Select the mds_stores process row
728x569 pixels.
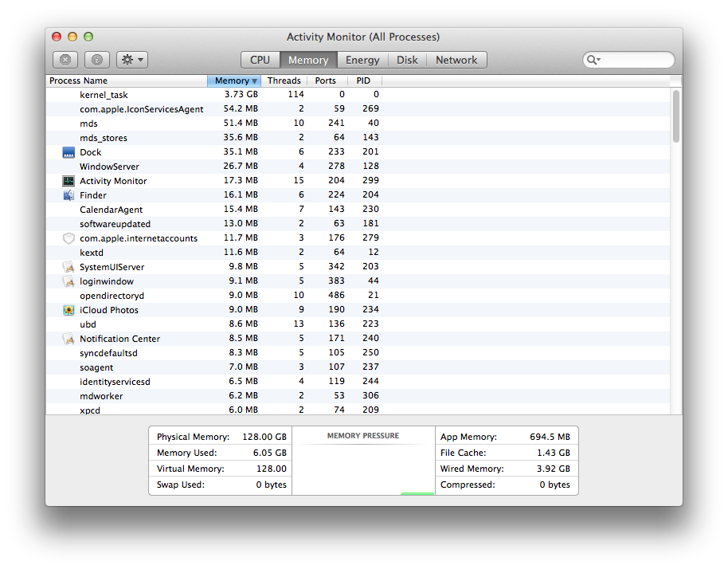tap(358, 138)
